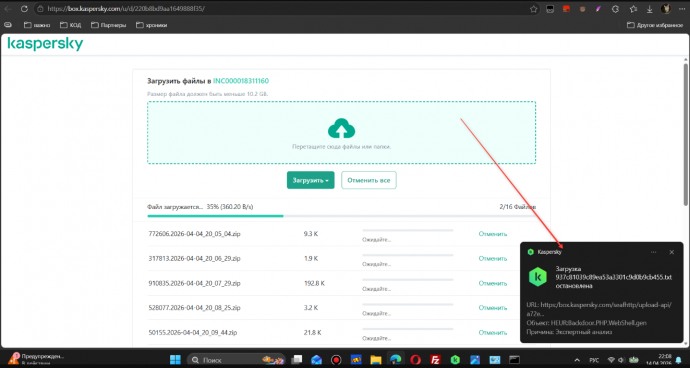Open the Kaspersky app on the taskbar
The image size is (690, 368).
pos(455,360)
